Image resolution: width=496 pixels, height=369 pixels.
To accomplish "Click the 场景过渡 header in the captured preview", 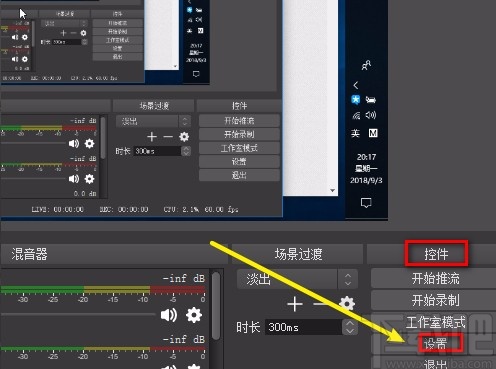I will coord(154,106).
